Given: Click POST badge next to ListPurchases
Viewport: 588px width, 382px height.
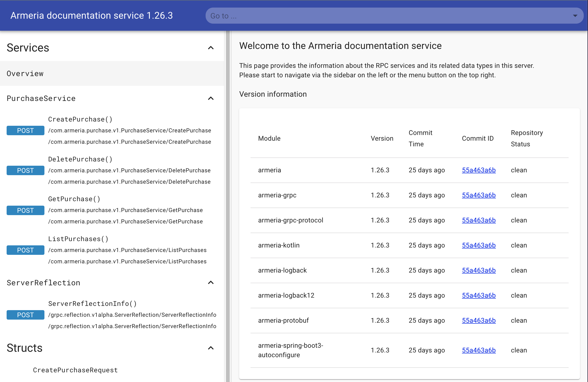Looking at the screenshot, I should click(26, 250).
